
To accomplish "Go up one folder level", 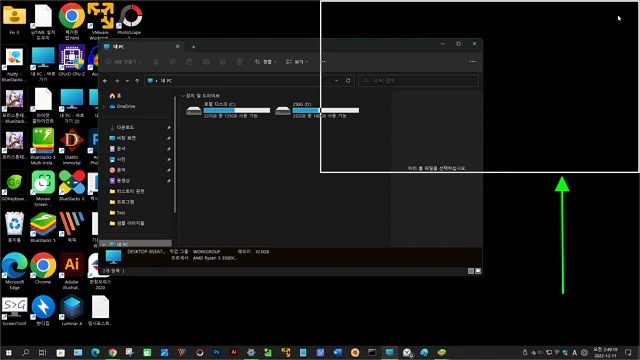I will point(137,81).
